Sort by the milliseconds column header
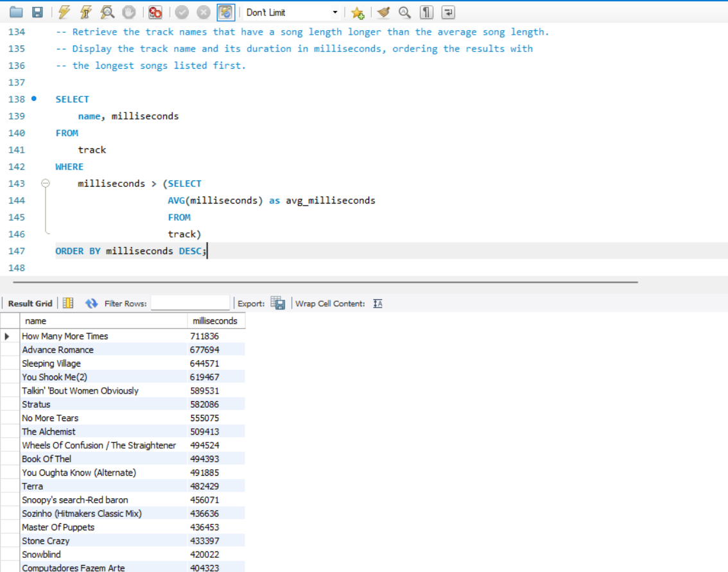The width and height of the screenshot is (728, 572). click(x=215, y=321)
